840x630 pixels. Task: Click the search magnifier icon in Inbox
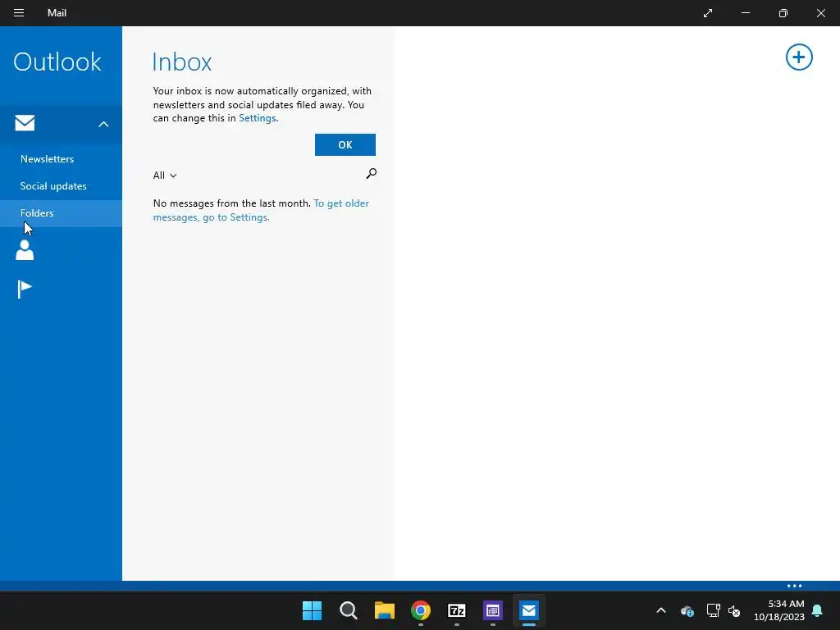(371, 174)
